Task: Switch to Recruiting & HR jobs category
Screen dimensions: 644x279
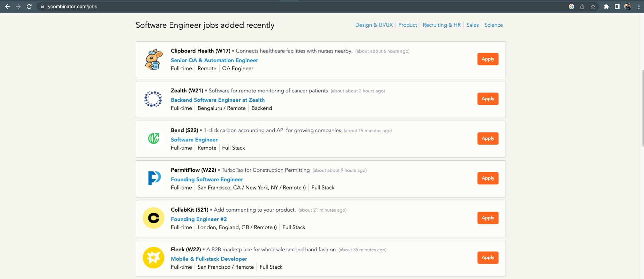Action: [442, 25]
